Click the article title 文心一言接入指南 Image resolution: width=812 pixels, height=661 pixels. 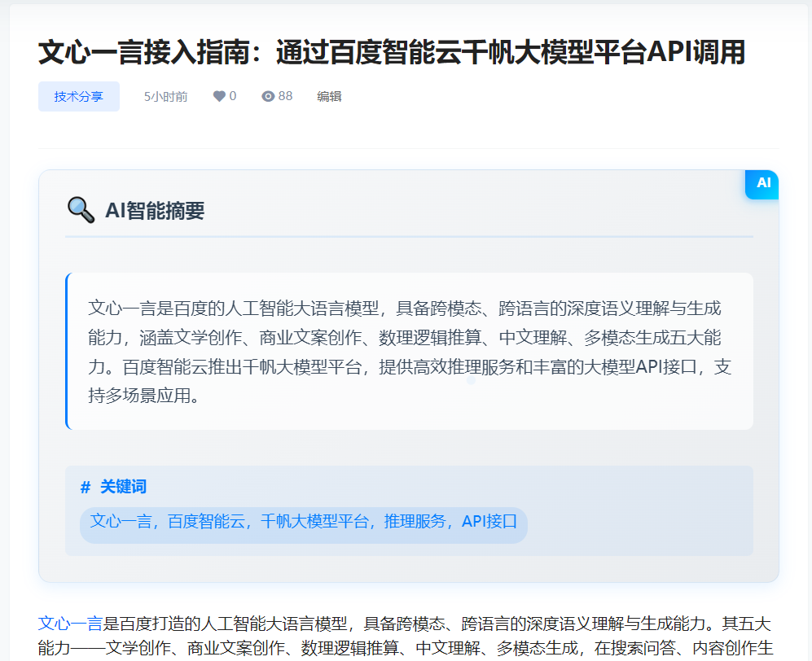[392, 52]
